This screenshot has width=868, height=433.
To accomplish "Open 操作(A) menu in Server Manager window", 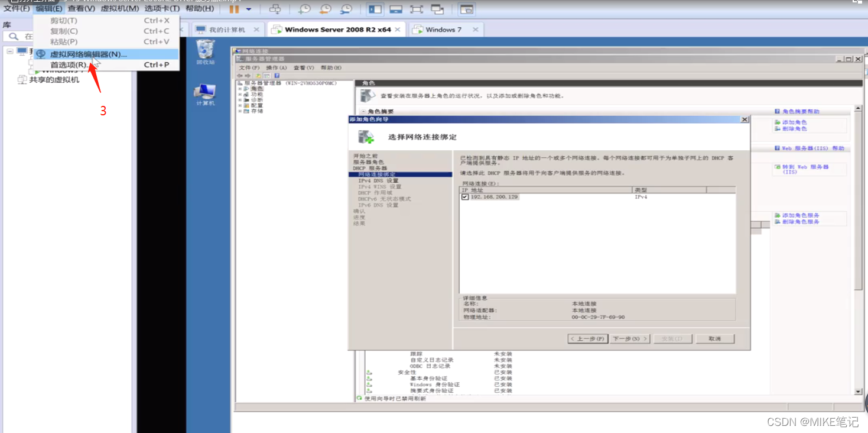I will (x=277, y=68).
